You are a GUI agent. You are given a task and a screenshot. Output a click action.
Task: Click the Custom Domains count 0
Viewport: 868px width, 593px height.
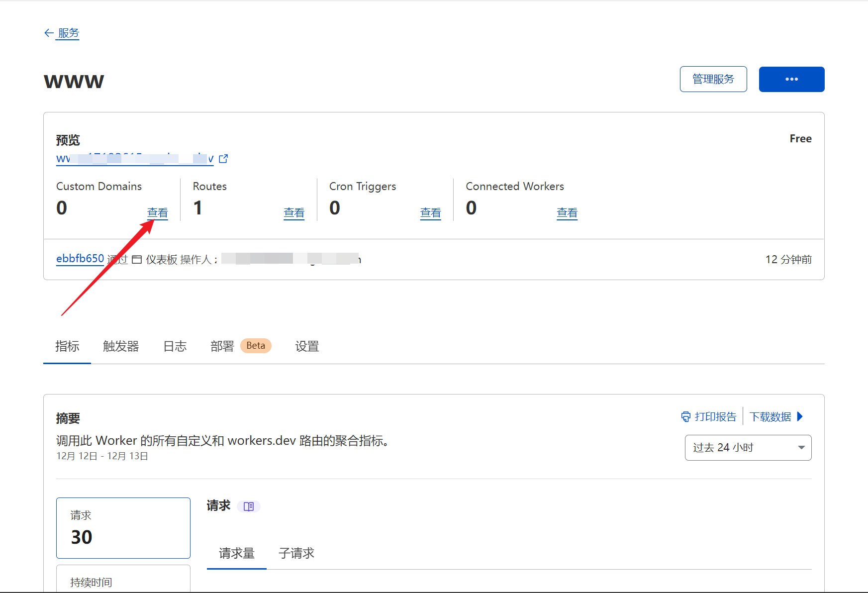pos(62,208)
